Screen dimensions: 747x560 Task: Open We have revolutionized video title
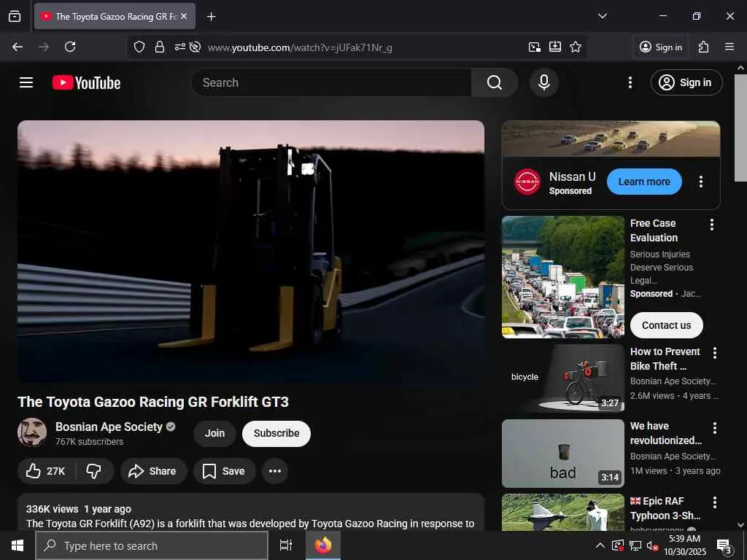(665, 433)
